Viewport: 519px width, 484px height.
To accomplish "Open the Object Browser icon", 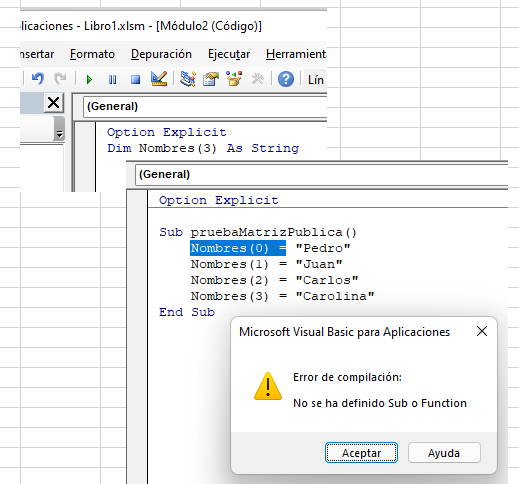I will (234, 79).
